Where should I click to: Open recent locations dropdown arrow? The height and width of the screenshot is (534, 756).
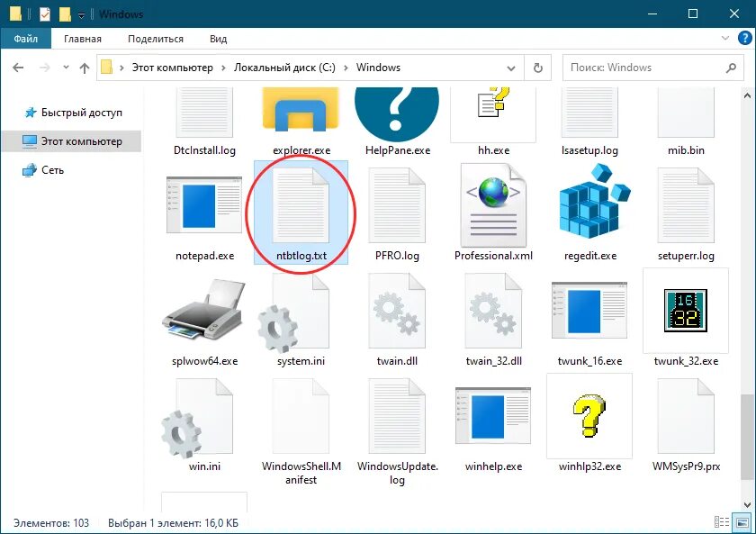click(x=66, y=68)
